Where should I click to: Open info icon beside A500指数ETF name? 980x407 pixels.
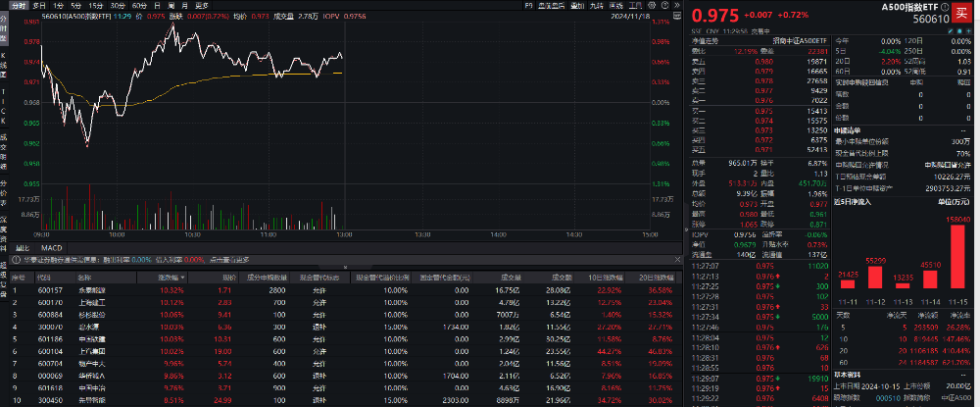945,8
